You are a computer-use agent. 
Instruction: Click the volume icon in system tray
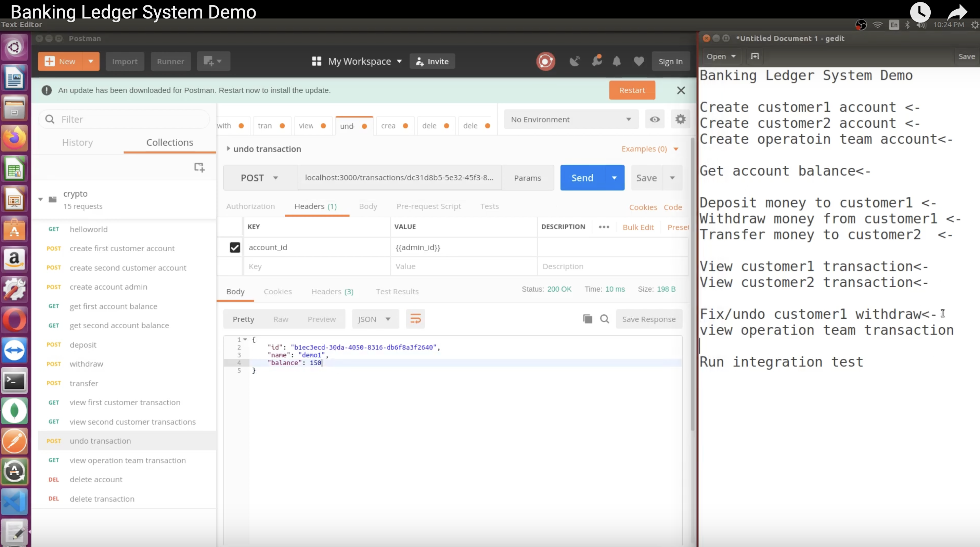[921, 25]
